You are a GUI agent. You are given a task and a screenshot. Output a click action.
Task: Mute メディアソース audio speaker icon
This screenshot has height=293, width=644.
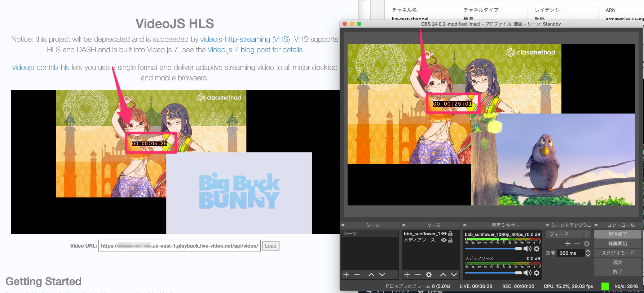tap(528, 273)
